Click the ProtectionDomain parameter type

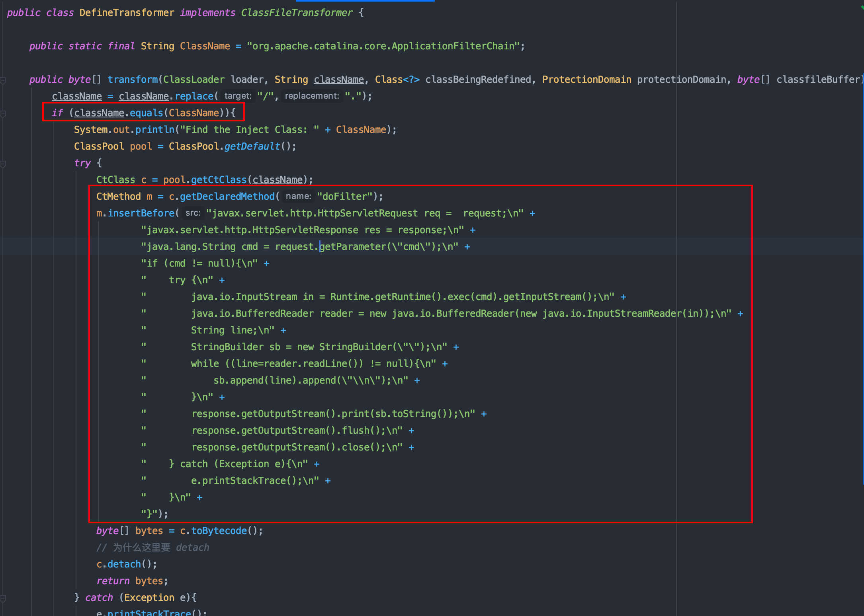click(586, 80)
